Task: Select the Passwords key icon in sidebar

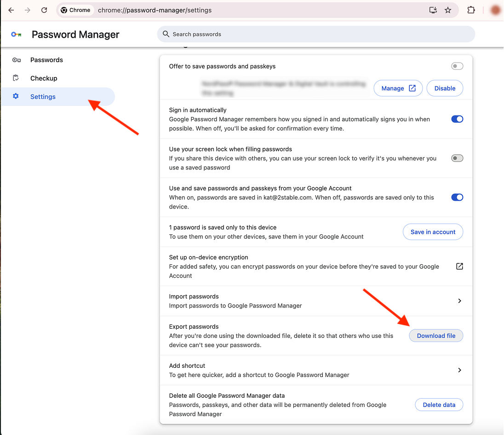Action: click(17, 60)
